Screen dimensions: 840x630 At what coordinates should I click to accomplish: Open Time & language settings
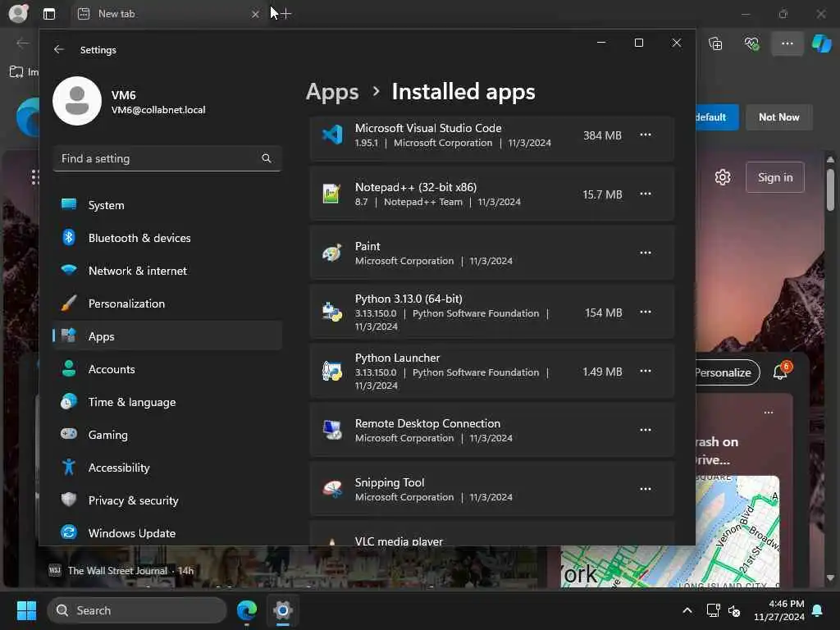point(167,402)
